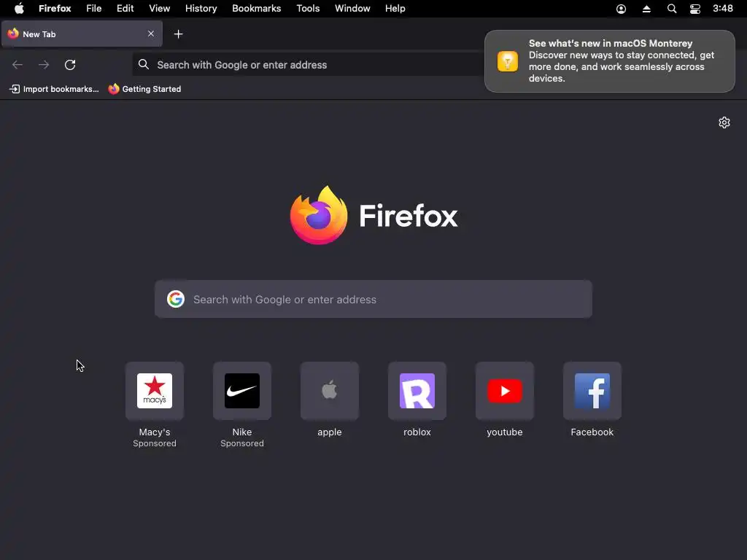Image resolution: width=747 pixels, height=560 pixels.
Task: Click the Google logo in search box
Action: 176,299
